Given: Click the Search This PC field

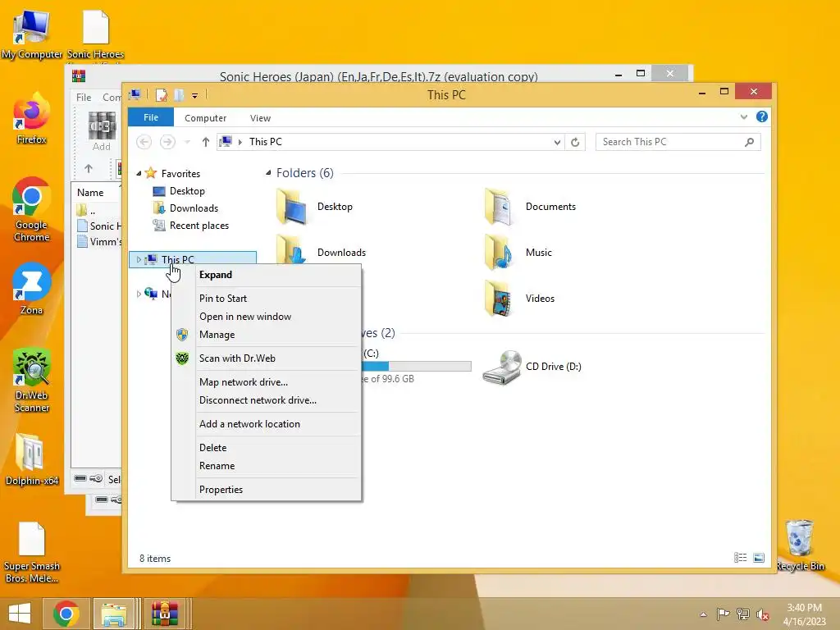Looking at the screenshot, I should (678, 142).
